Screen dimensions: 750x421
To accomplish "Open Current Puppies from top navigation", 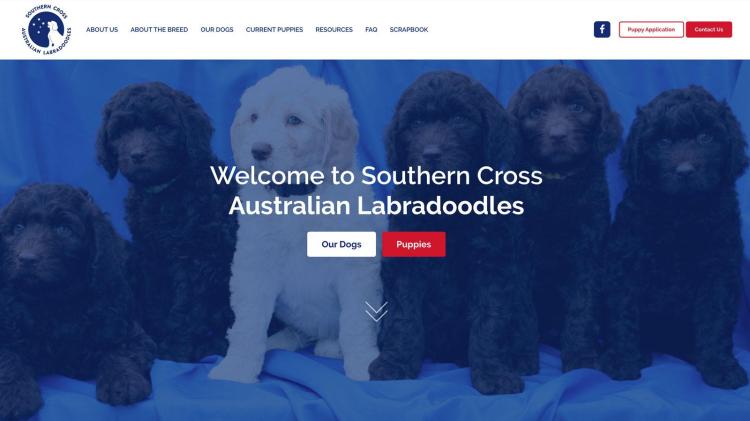I will [275, 30].
